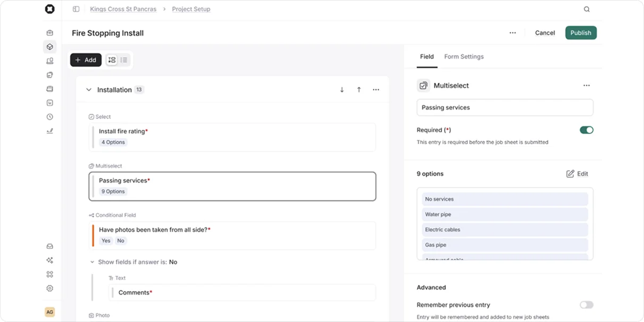This screenshot has height=322, width=644.
Task: Click the No services option
Action: click(x=505, y=199)
